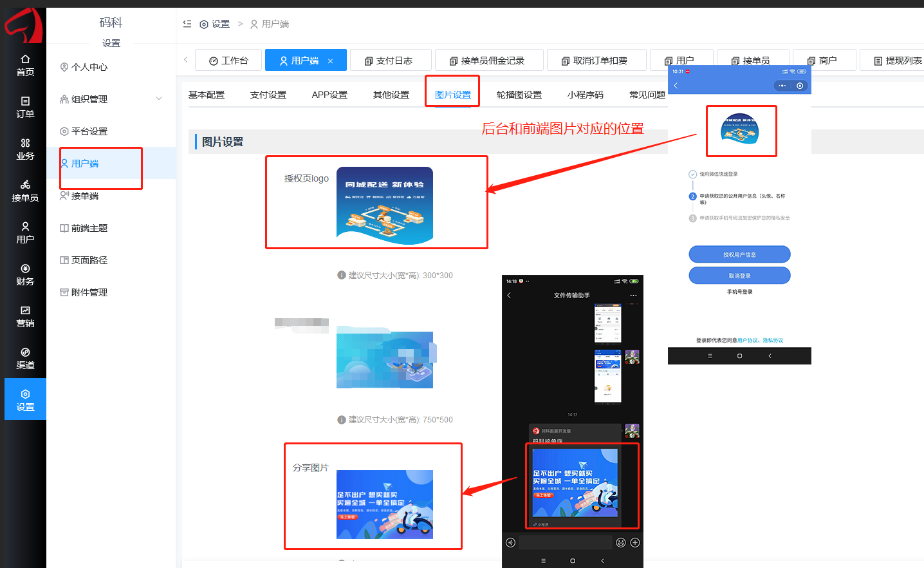
Task: Expand the 组织管理 submenu
Action: point(159,99)
